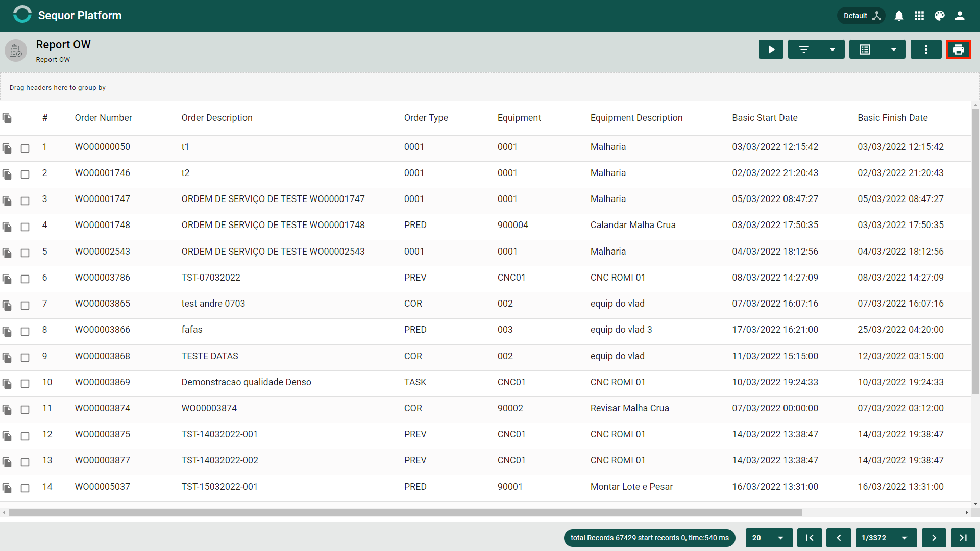
Task: Click the copy icon in the header row
Action: (x=7, y=118)
